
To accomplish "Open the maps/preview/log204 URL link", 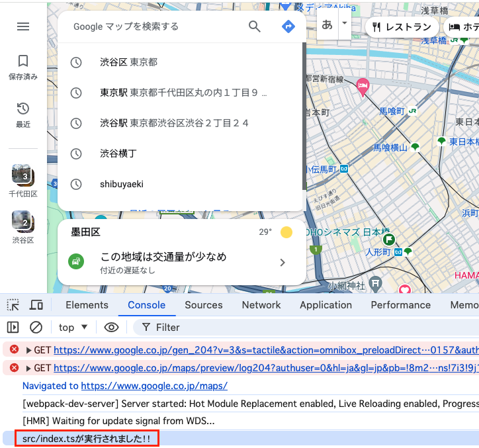I will tap(266, 368).
